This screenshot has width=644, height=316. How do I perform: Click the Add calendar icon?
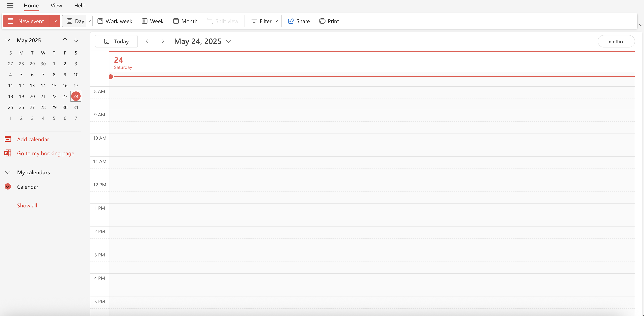pyautogui.click(x=8, y=139)
